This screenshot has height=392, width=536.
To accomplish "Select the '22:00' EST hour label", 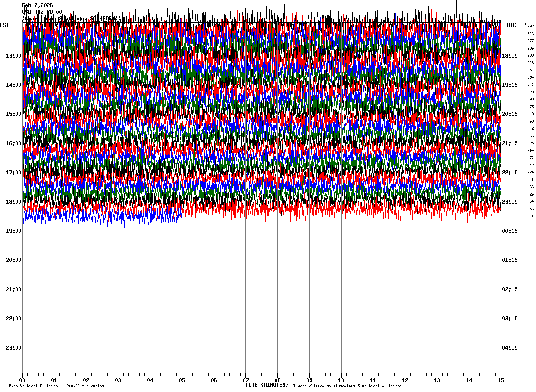I will click(x=14, y=319).
